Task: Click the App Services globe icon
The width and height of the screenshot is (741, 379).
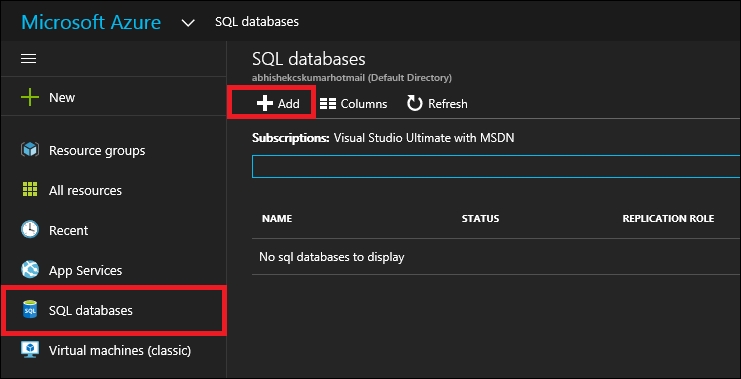Action: [x=30, y=270]
